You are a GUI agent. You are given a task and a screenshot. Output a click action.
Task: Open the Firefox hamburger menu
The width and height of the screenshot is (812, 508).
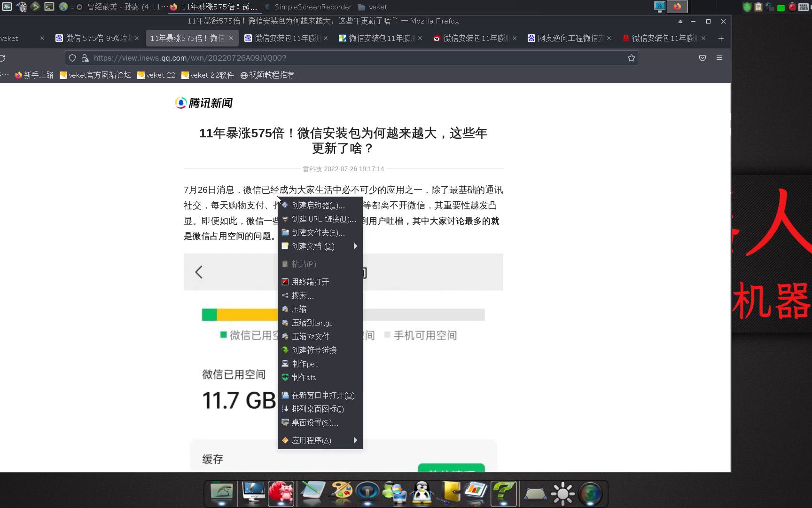click(719, 58)
